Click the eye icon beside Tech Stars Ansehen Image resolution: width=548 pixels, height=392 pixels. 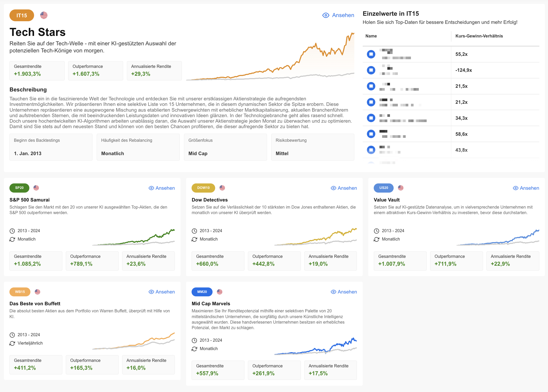tap(326, 15)
